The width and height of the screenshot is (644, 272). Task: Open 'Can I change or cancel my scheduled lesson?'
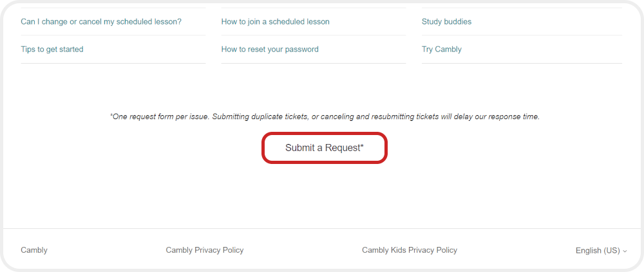(101, 22)
